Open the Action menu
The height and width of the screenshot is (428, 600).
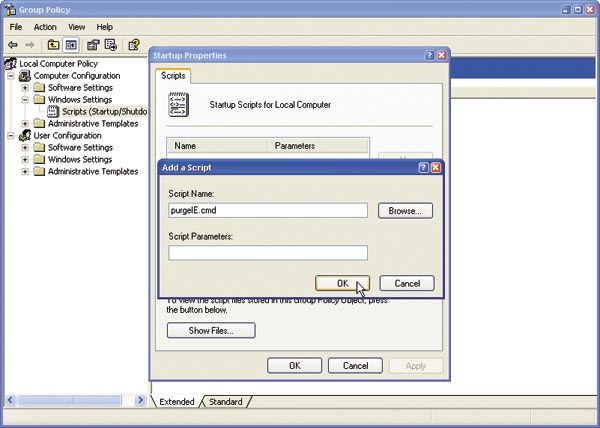pos(45,27)
